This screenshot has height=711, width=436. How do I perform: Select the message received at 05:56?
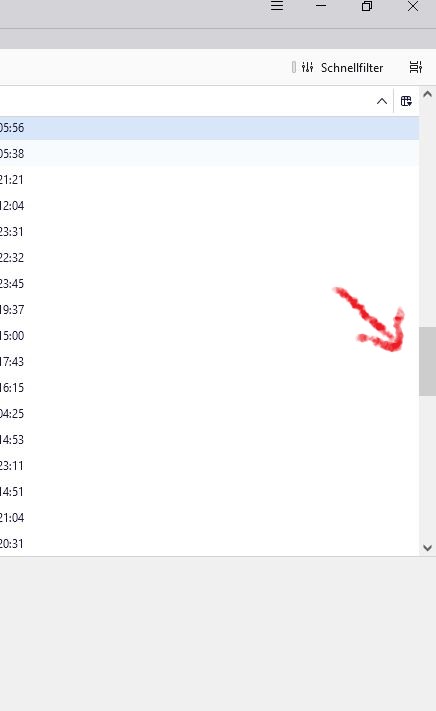209,128
